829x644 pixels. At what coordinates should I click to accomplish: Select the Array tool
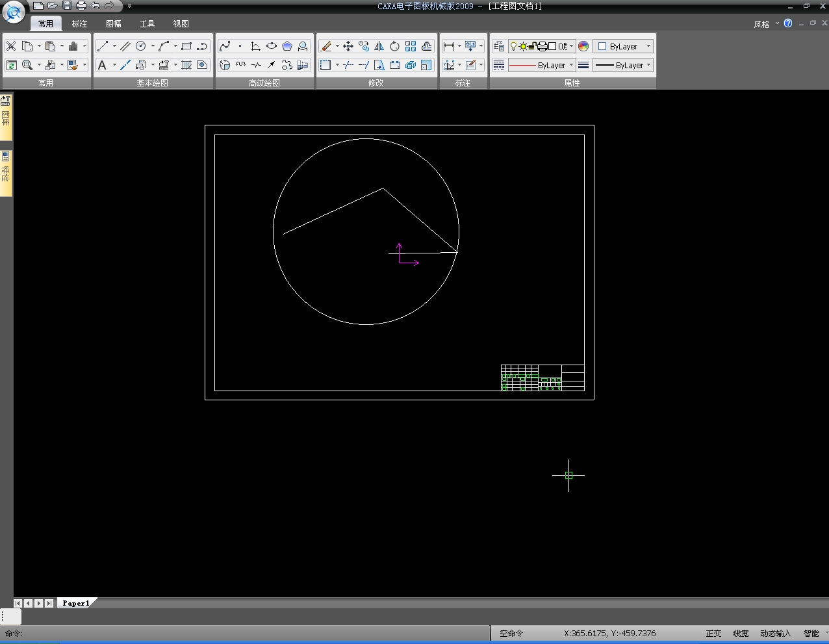click(411, 46)
